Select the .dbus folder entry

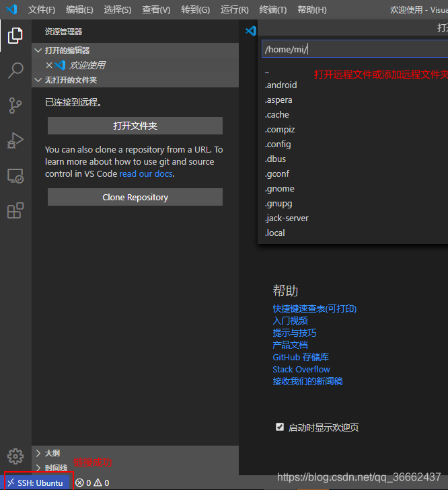(x=353, y=159)
